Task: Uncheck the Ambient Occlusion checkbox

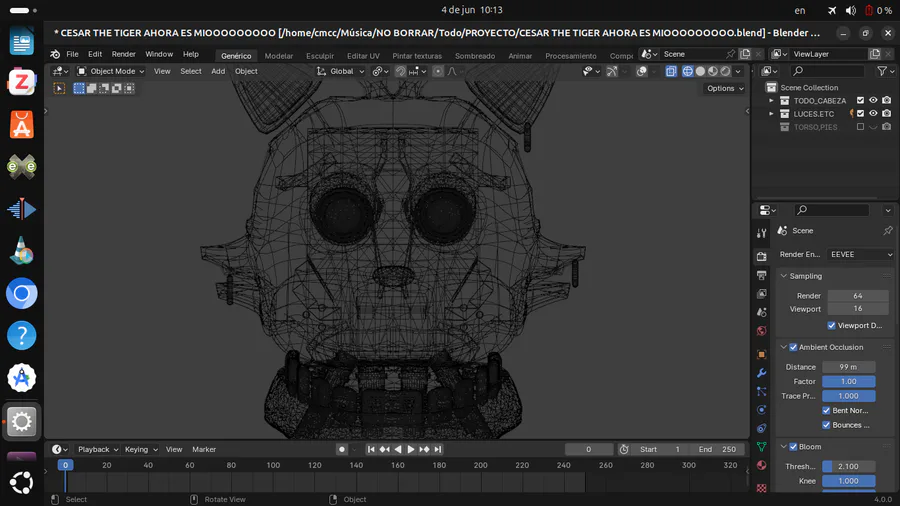Action: click(793, 347)
